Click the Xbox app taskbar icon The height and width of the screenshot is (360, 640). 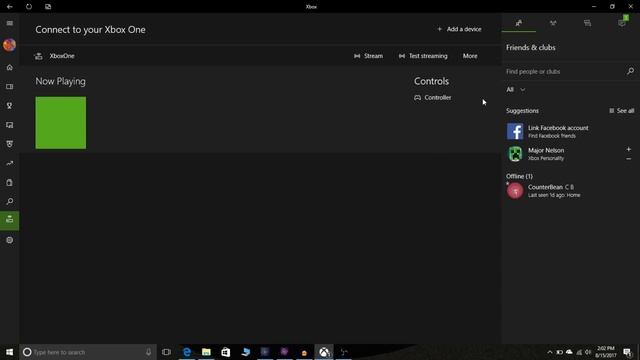pyautogui.click(x=324, y=352)
